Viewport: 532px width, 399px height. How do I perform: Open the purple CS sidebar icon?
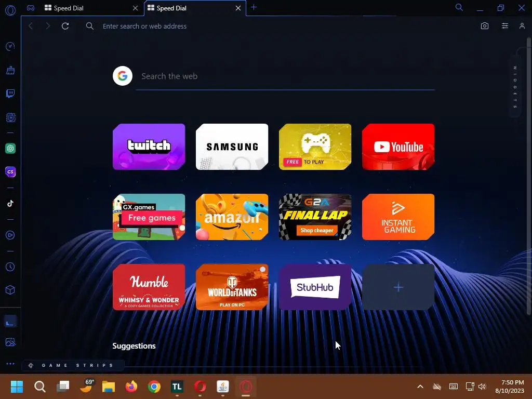(10, 171)
